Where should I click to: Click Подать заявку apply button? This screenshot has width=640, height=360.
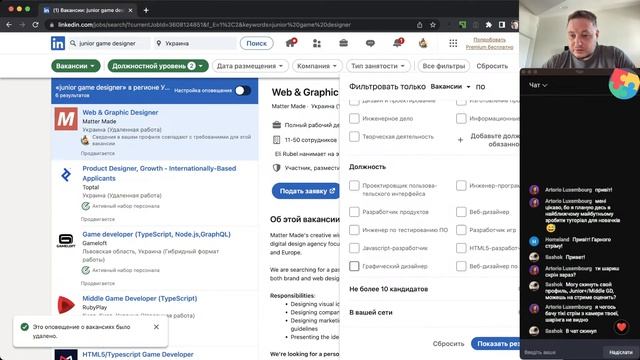click(x=306, y=191)
